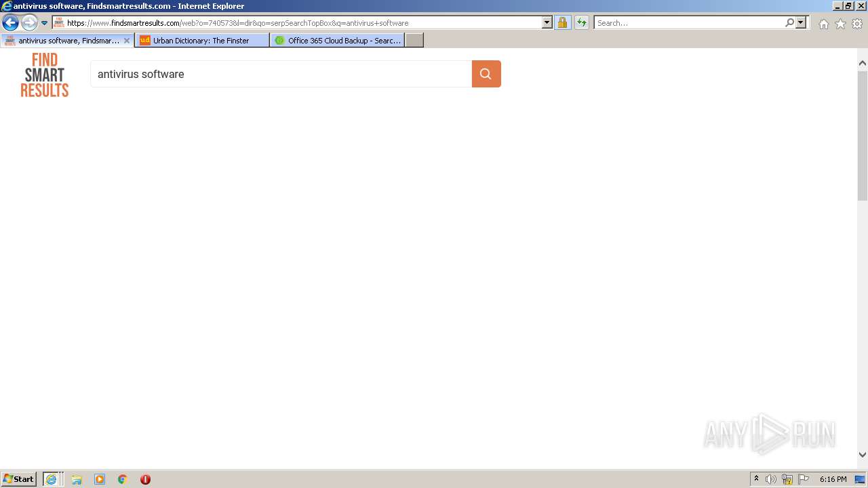Open Windows Explorer folder taskbar icon
The width and height of the screenshot is (868, 488).
[x=77, y=479]
